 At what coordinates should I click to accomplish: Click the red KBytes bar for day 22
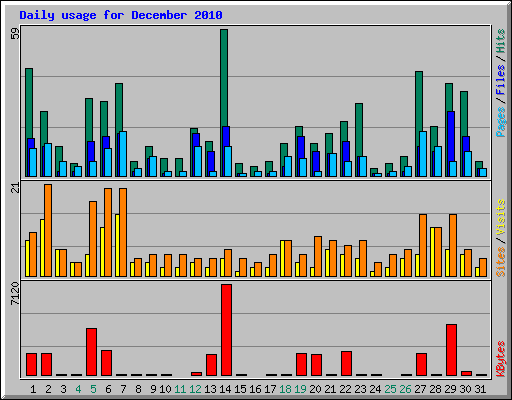346,364
